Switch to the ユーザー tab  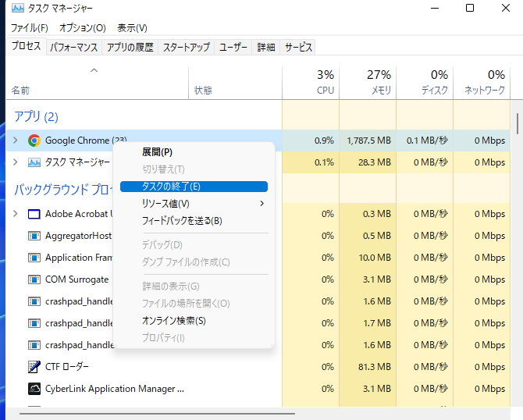pos(233,48)
